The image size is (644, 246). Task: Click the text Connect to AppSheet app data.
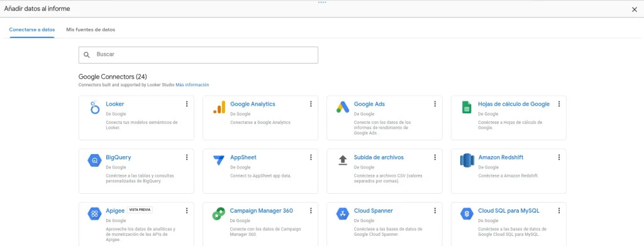click(260, 176)
